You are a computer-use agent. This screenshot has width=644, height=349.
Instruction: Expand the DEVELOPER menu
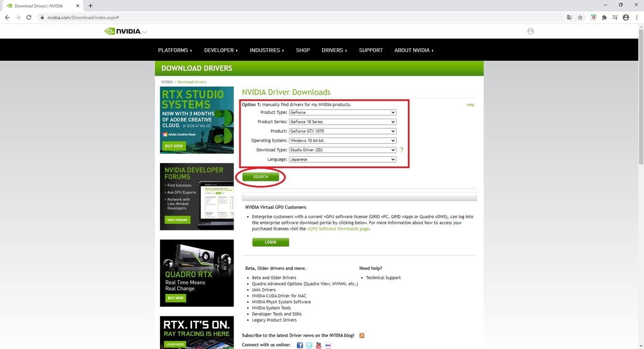(x=221, y=50)
